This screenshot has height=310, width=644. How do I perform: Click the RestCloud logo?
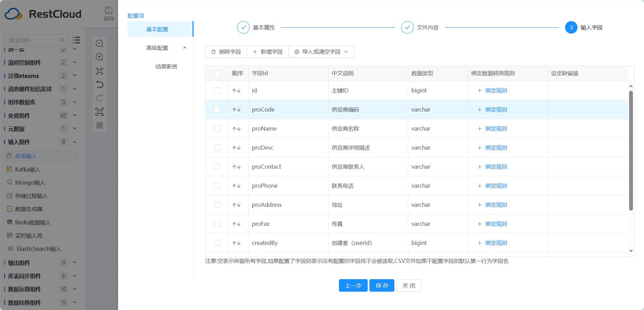43,14
